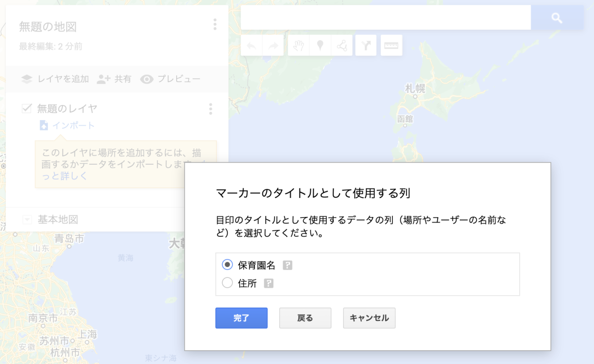This screenshot has width=594, height=364.
Task: Click the undo arrow icon
Action: (251, 45)
